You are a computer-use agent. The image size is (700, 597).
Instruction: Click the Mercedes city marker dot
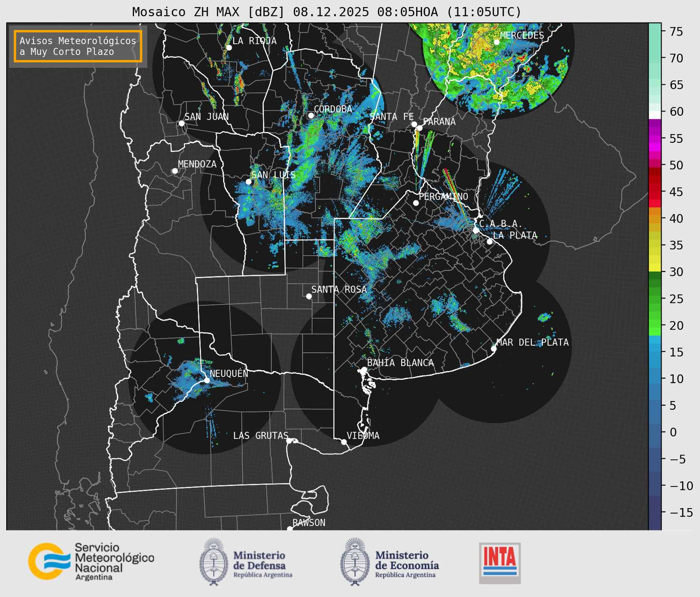pos(497,42)
